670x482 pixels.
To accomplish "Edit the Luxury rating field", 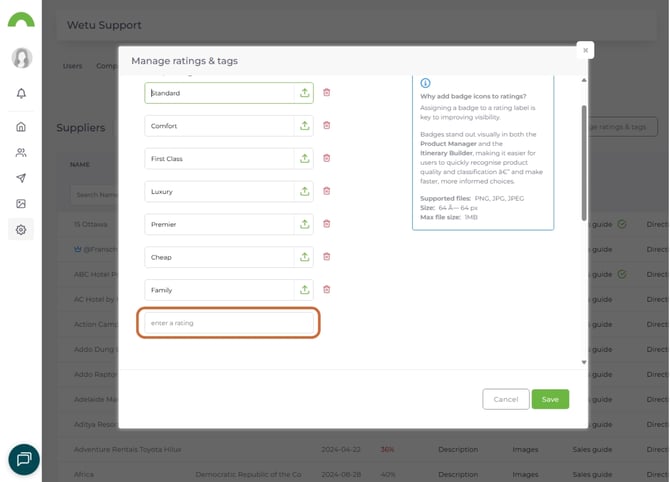I will pyautogui.click(x=219, y=191).
